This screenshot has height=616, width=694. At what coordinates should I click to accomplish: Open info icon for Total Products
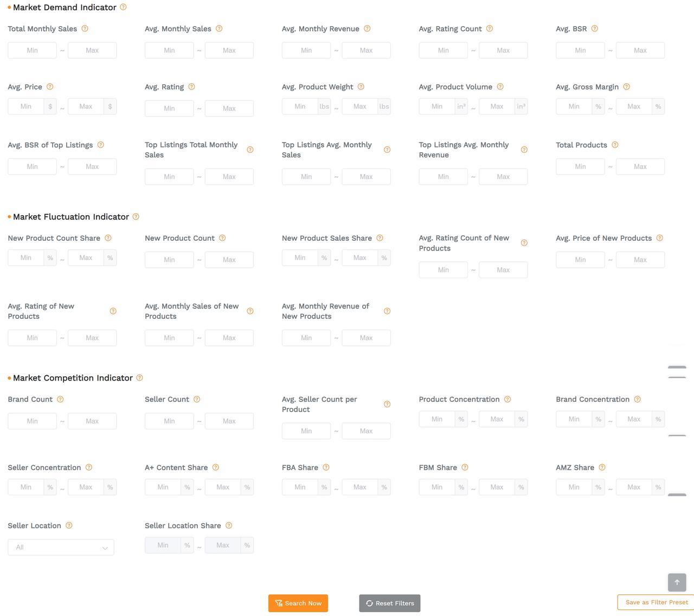point(615,145)
